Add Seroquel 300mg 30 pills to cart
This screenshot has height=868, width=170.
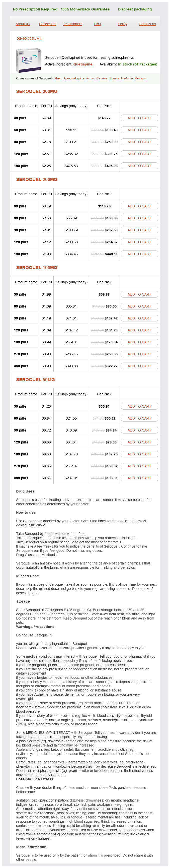139,118
